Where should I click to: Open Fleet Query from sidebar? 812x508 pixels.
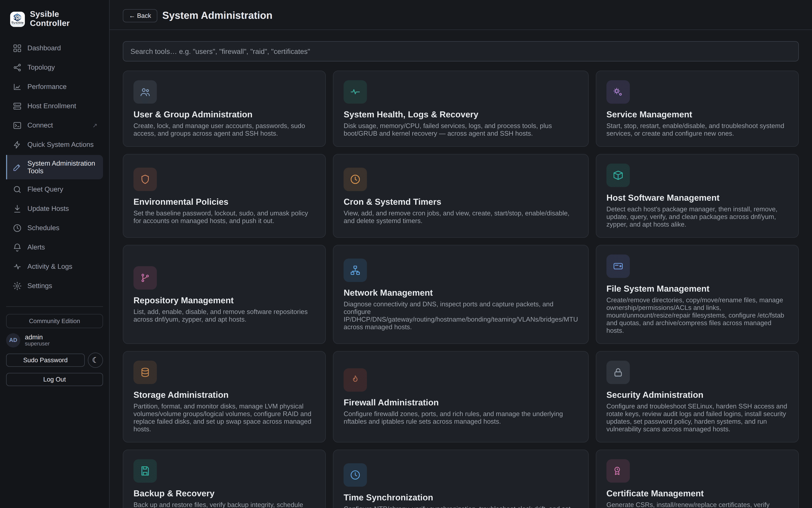(54, 189)
